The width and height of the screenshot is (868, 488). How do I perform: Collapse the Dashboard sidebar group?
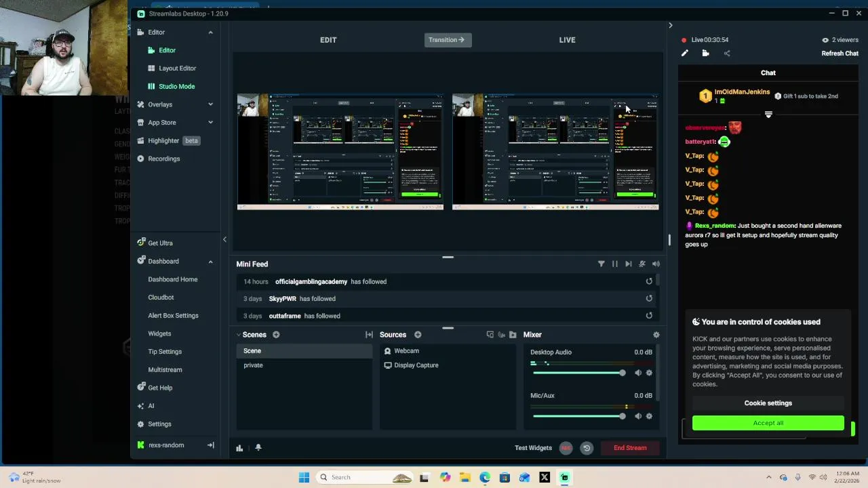[210, 261]
